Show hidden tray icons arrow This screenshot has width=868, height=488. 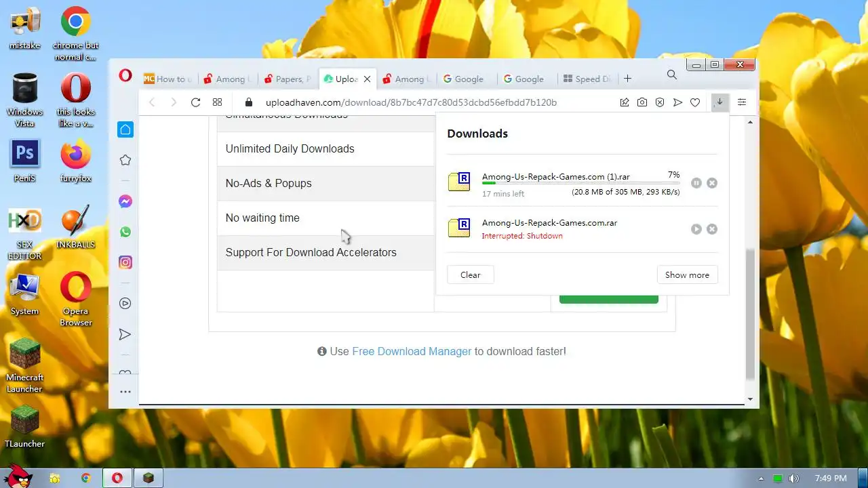(762, 479)
